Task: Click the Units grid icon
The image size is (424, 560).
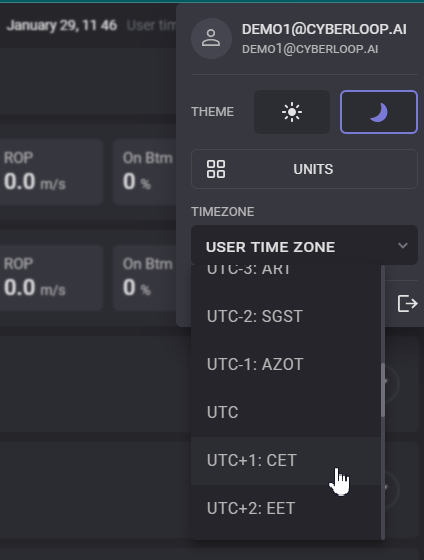Action: coord(216,169)
